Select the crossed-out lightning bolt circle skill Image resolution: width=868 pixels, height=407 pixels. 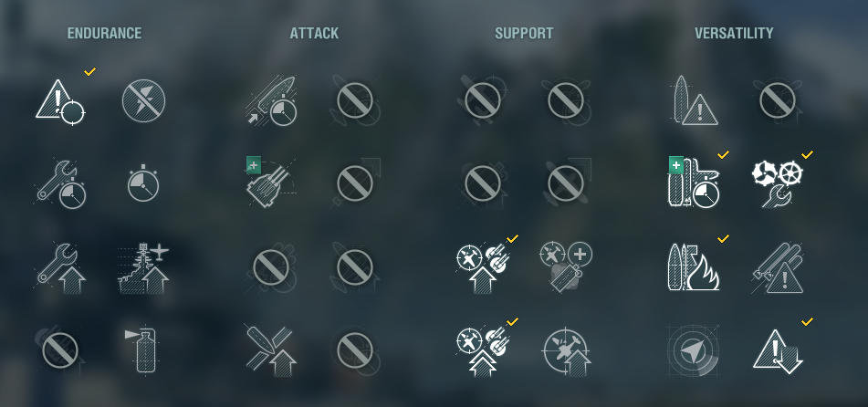tap(143, 100)
